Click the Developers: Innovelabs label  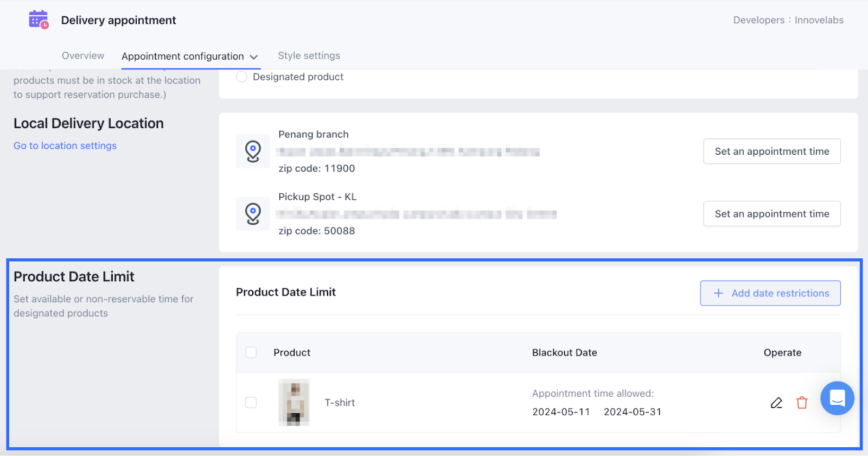click(x=788, y=20)
